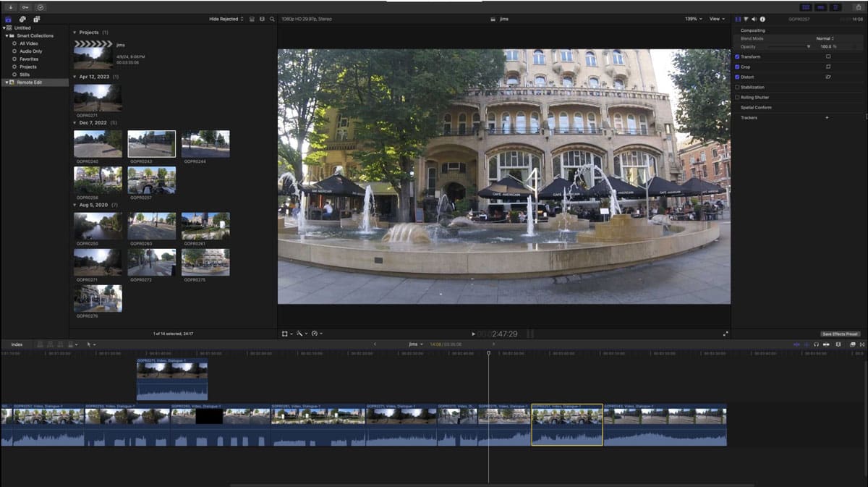Open the Keyword Editor key icon
This screenshot has height=487, width=868.
tap(25, 7)
